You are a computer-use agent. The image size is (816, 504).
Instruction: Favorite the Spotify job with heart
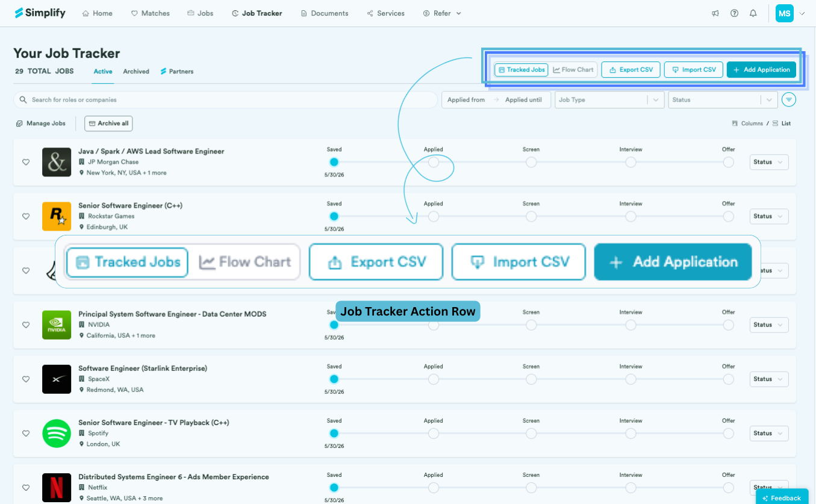[x=26, y=433]
